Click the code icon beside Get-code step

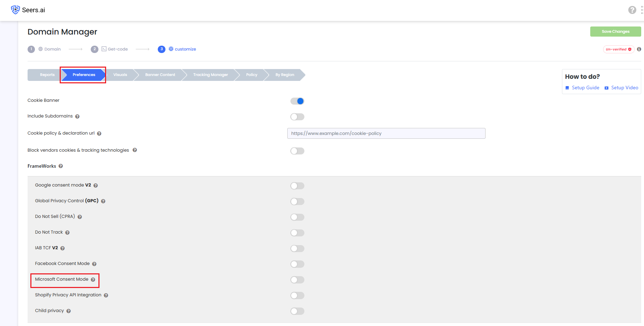click(x=104, y=49)
